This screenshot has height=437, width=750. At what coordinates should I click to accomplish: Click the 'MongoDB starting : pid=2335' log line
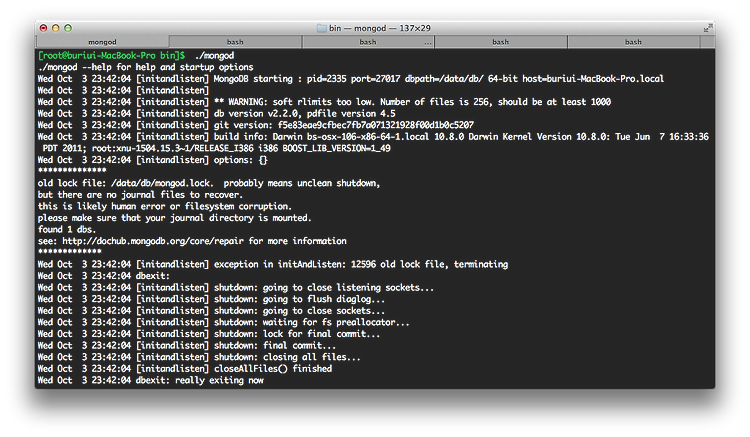coord(351,79)
